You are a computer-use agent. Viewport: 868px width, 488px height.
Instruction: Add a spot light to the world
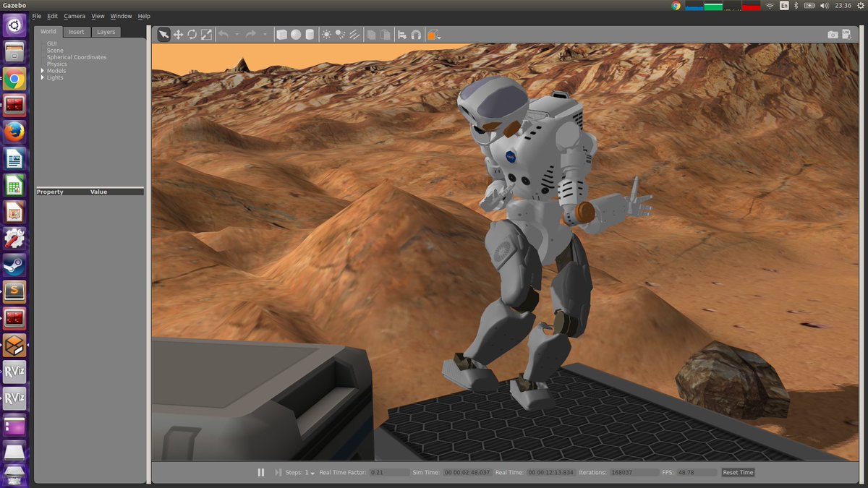pyautogui.click(x=341, y=34)
